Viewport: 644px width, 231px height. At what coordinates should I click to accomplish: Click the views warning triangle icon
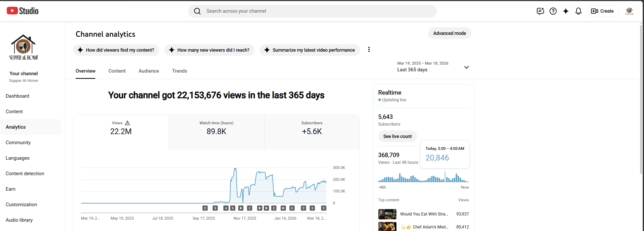pos(127,123)
